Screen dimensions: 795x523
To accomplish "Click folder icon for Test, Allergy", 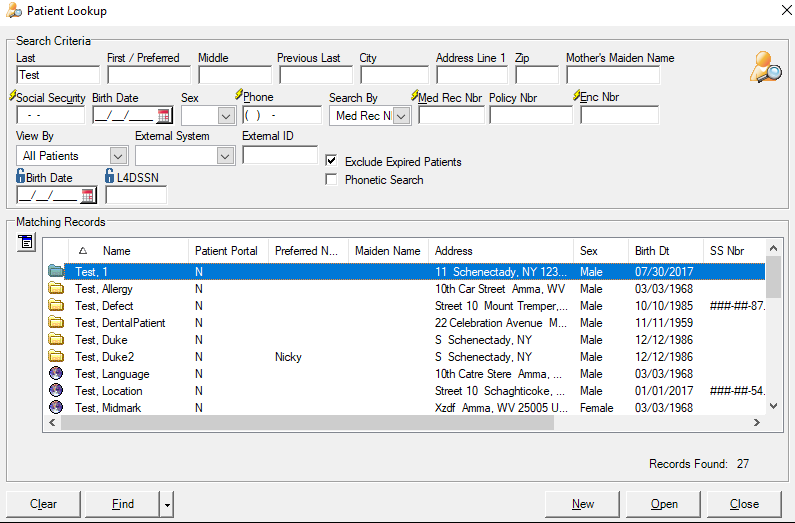I will point(56,288).
